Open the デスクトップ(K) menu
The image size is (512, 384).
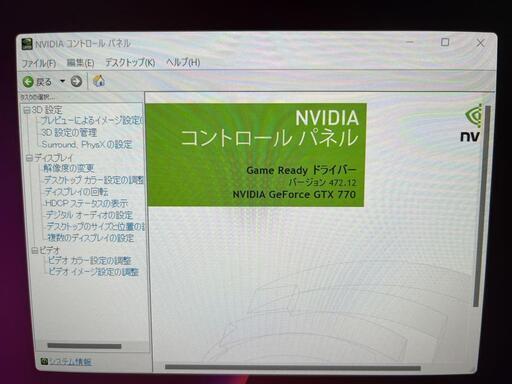[x=130, y=62]
